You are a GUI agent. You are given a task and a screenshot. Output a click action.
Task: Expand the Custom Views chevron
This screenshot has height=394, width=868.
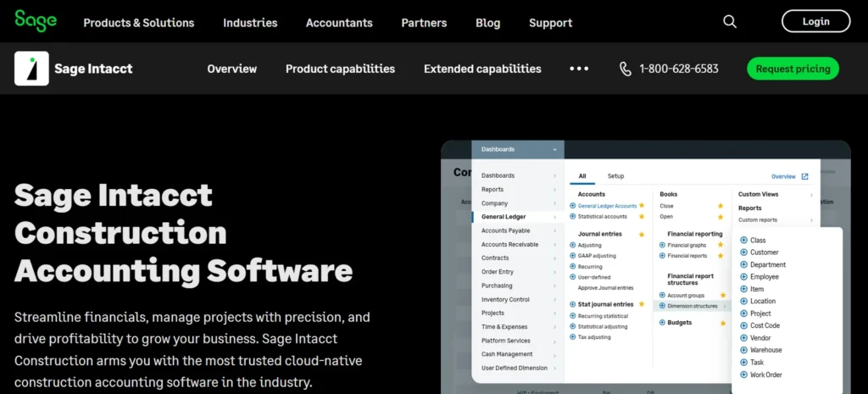click(x=811, y=195)
